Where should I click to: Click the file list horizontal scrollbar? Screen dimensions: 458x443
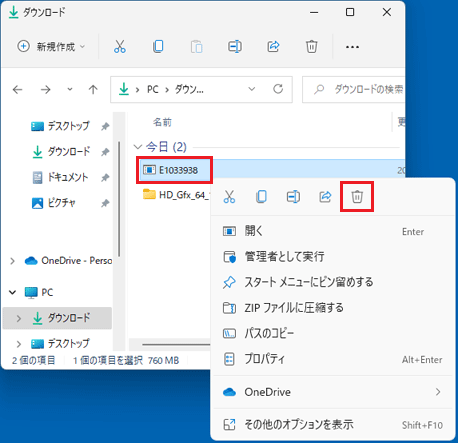coord(176,344)
